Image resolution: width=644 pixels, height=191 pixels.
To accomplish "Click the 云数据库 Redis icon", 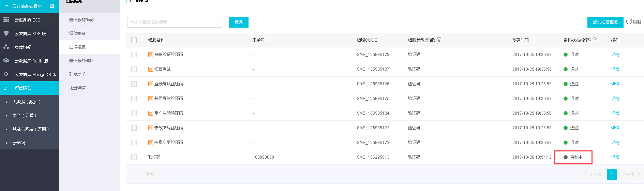I will (6, 61).
